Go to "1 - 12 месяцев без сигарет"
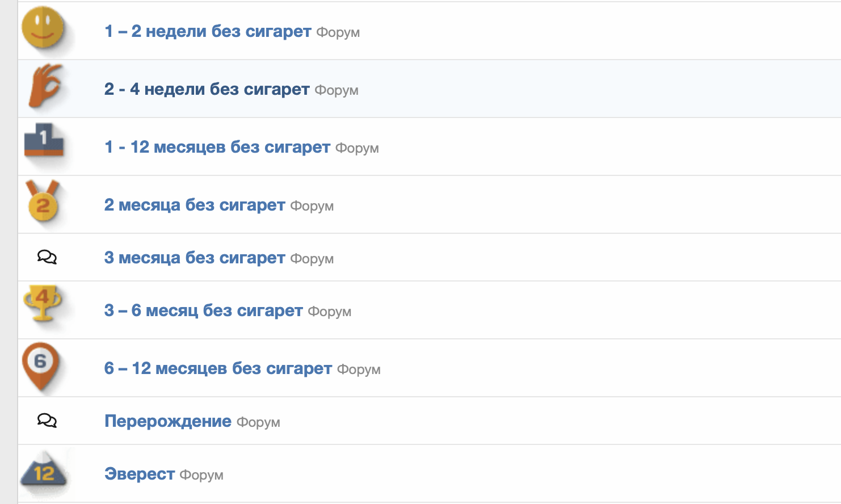 [217, 147]
